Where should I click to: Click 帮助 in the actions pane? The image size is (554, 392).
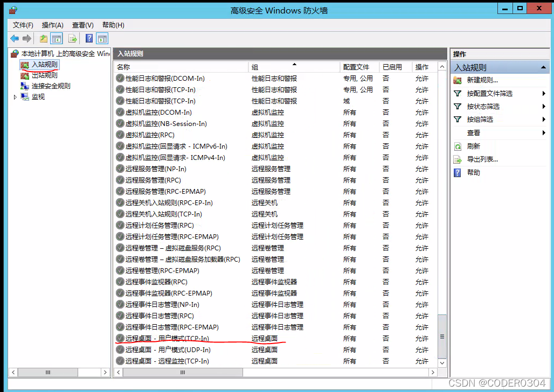point(474,172)
